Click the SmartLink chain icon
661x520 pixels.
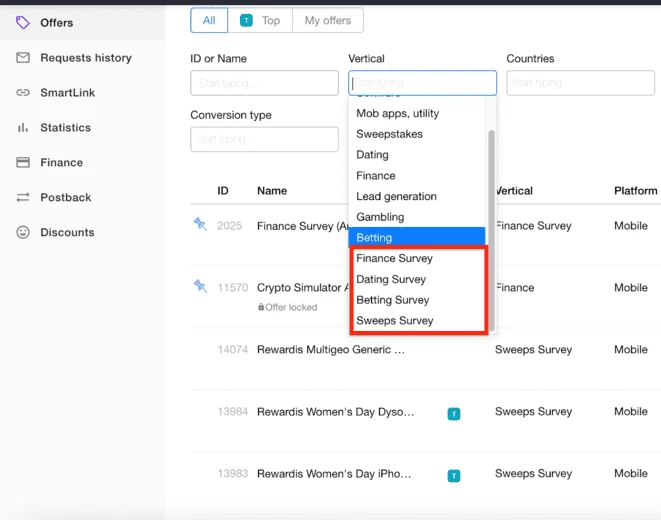tap(23, 92)
